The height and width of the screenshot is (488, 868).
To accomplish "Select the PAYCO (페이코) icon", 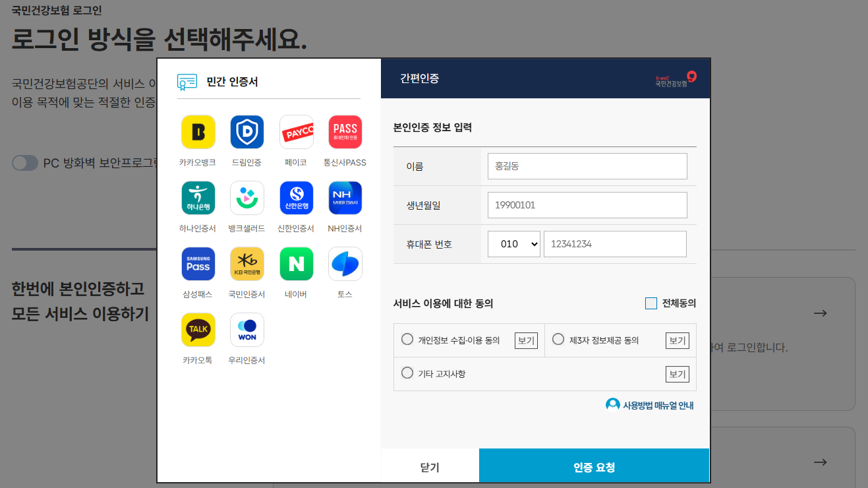I will (297, 132).
